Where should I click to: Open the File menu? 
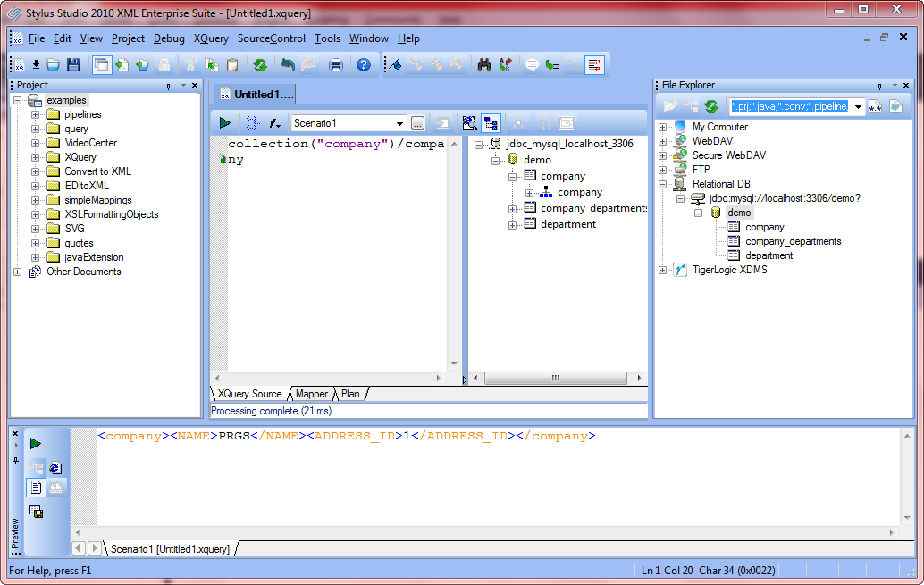tap(36, 38)
